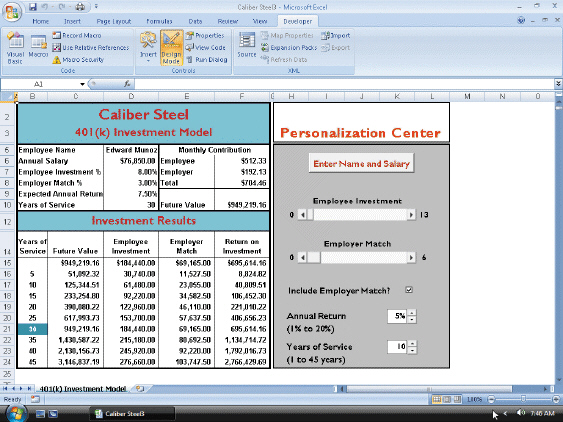This screenshot has height=422, width=563.
Task: Increase Years of Service spinner value
Action: [412, 343]
